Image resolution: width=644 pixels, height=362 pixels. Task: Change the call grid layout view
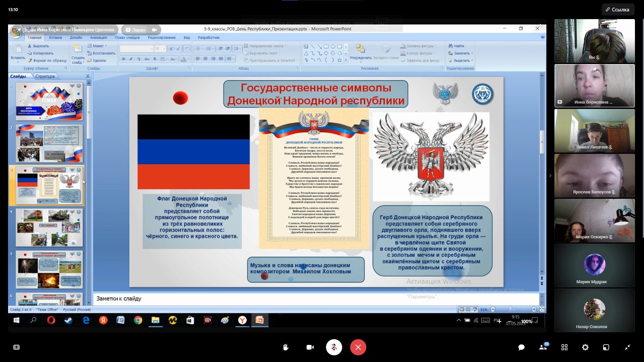click(x=565, y=347)
